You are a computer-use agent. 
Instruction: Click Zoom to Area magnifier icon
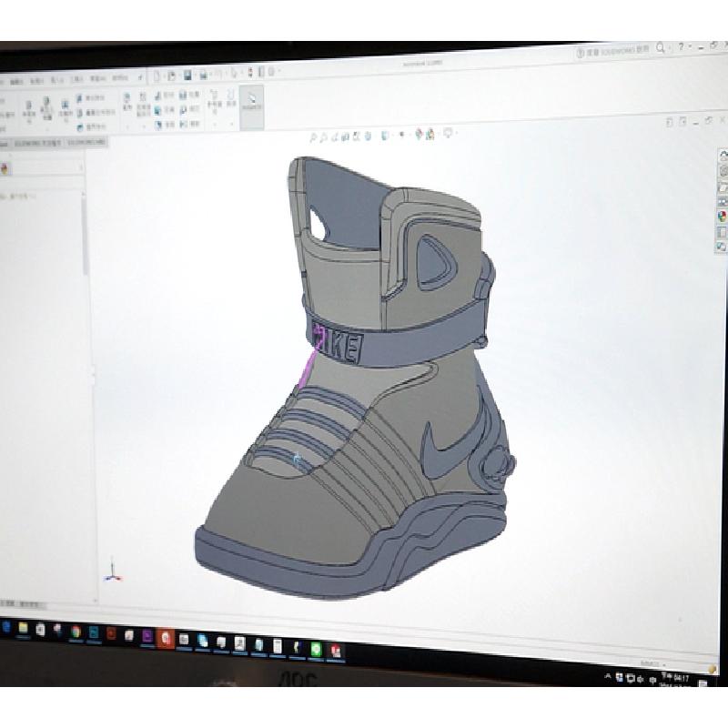pos(324,137)
